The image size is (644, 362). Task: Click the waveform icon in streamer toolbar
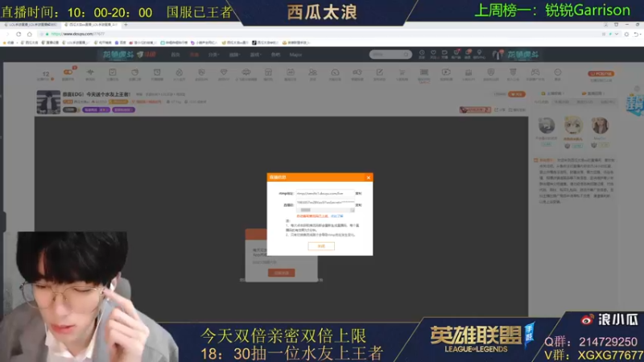point(90,74)
